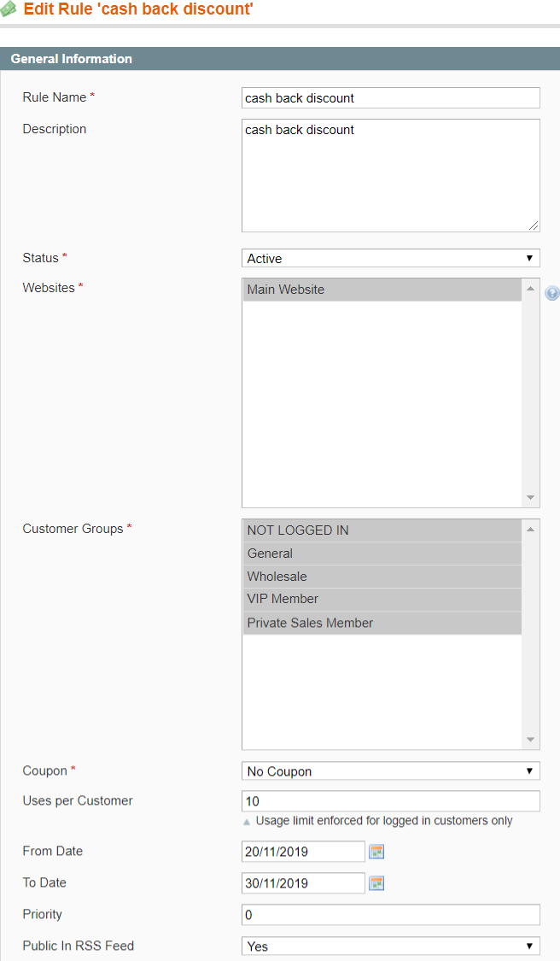Expand the Coupon dropdown
560x961 pixels.
pos(390,771)
